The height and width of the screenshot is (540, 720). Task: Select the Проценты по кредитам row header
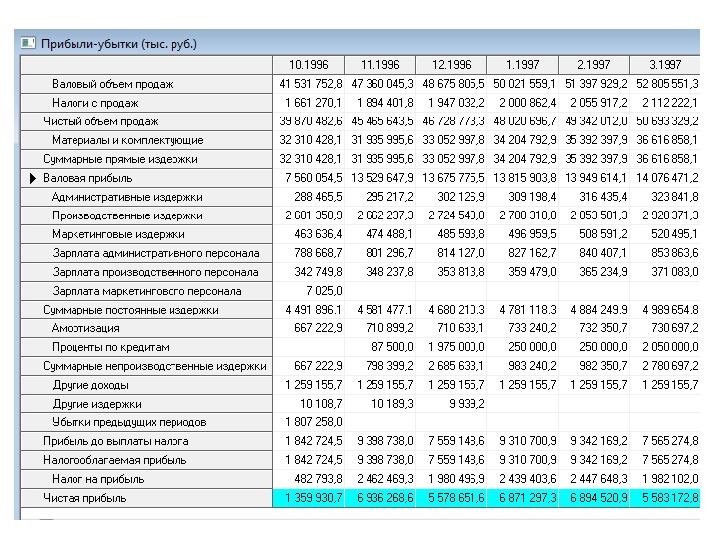pyautogui.click(x=146, y=347)
